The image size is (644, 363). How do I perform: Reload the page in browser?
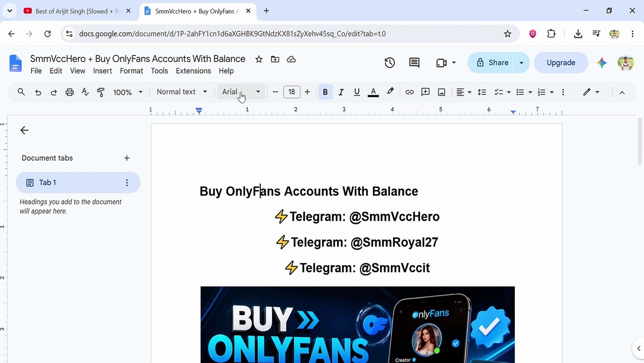47,34
